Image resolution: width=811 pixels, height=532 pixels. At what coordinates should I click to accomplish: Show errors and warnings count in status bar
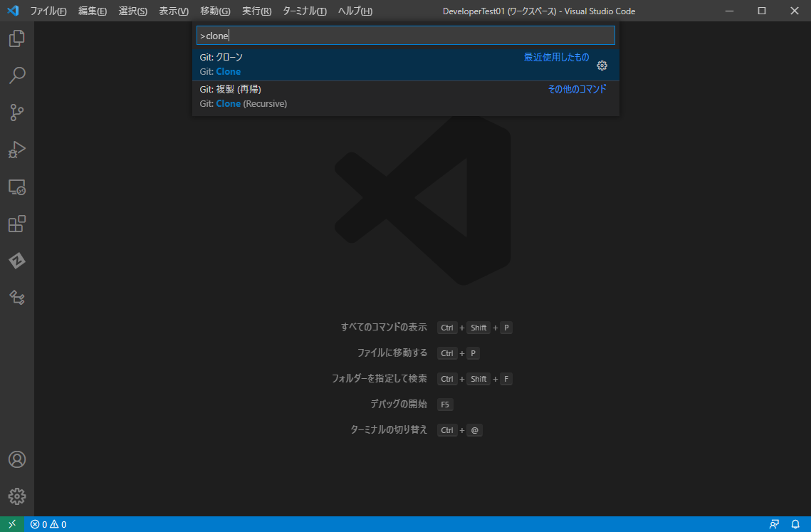pos(48,524)
